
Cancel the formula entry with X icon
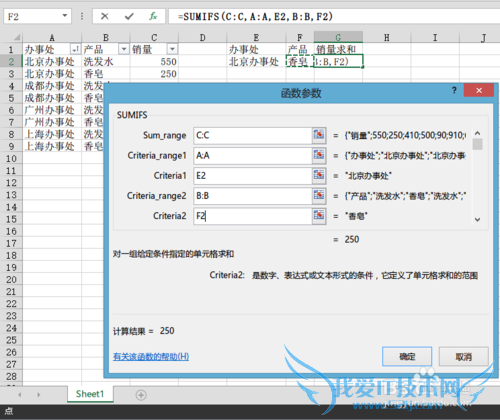105,16
